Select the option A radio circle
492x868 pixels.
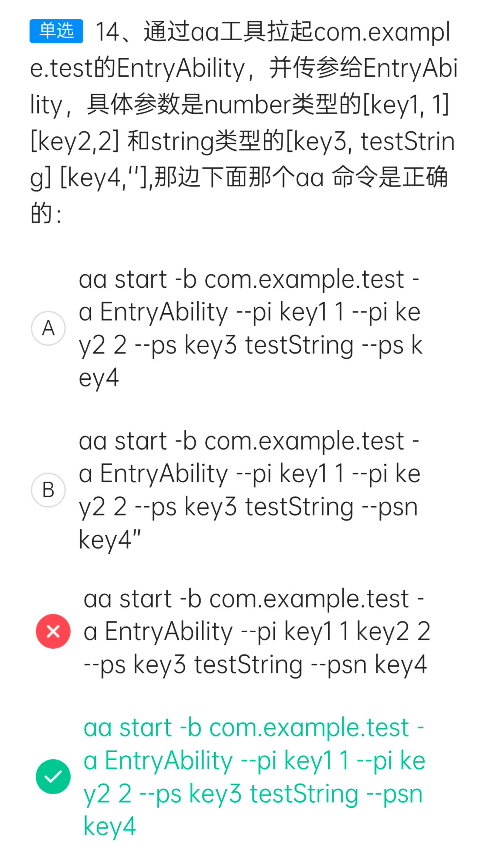pos(48,328)
